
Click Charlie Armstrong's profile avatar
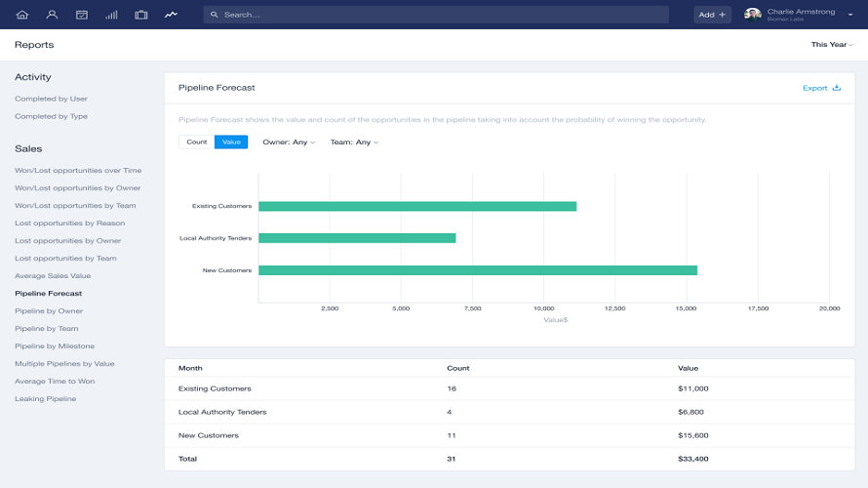pyautogui.click(x=752, y=15)
